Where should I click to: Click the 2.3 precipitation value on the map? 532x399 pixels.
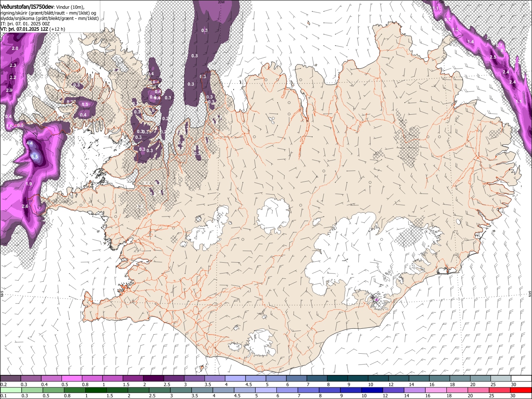pyautogui.click(x=12, y=65)
